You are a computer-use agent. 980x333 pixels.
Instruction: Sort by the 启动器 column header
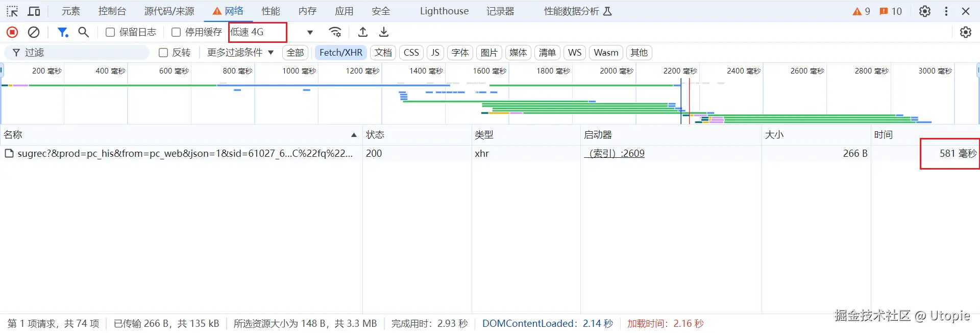[671, 135]
